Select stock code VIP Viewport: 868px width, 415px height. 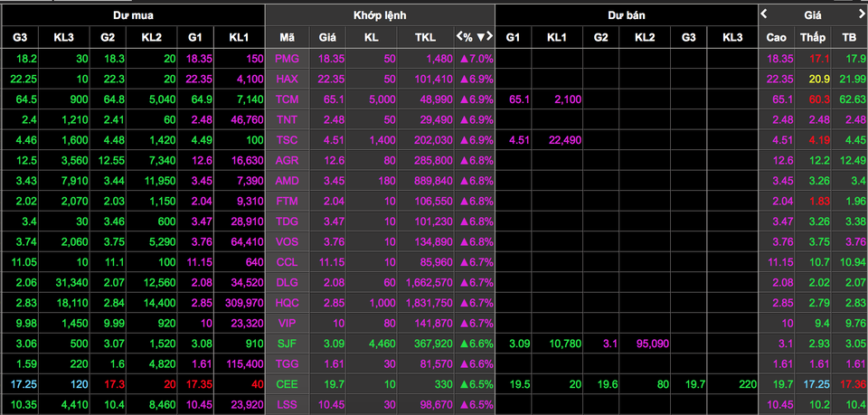click(288, 323)
